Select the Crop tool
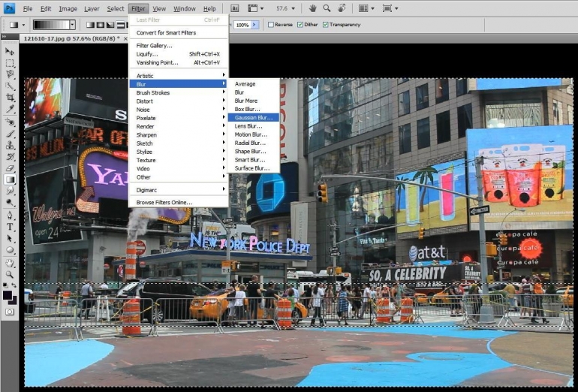The width and height of the screenshot is (578, 392). pyautogui.click(x=10, y=98)
